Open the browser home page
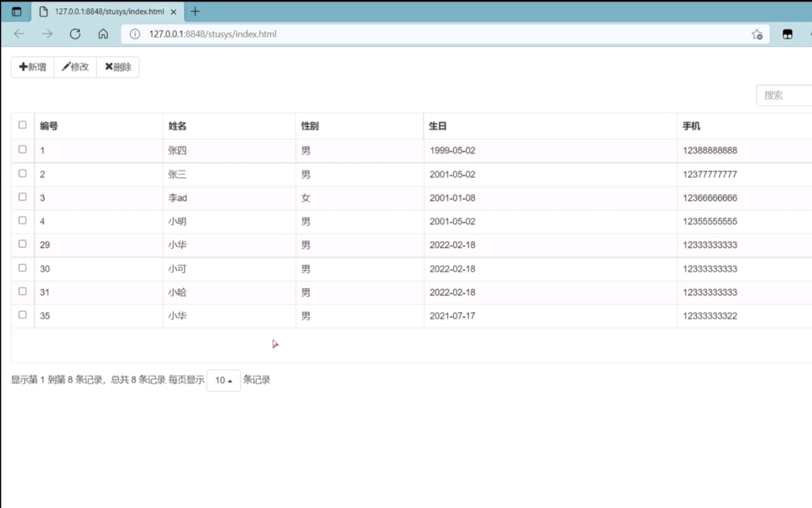This screenshot has height=508, width=812. tap(103, 34)
